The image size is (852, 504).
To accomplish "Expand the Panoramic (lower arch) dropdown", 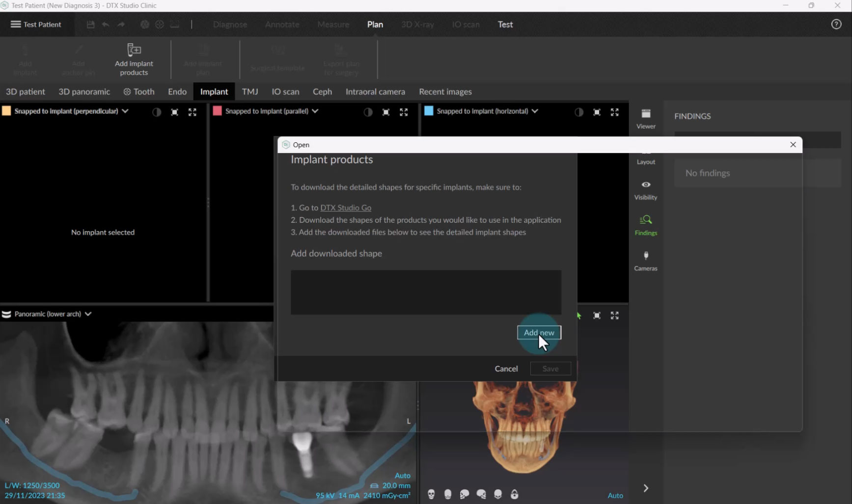I will [88, 314].
